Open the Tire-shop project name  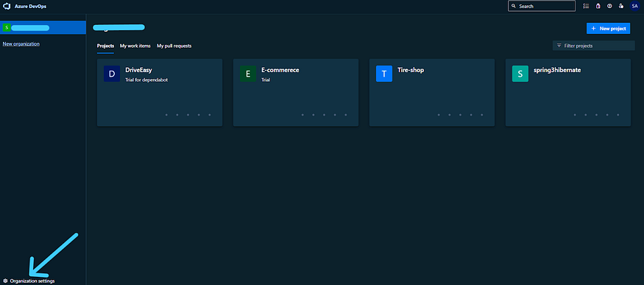(x=411, y=70)
